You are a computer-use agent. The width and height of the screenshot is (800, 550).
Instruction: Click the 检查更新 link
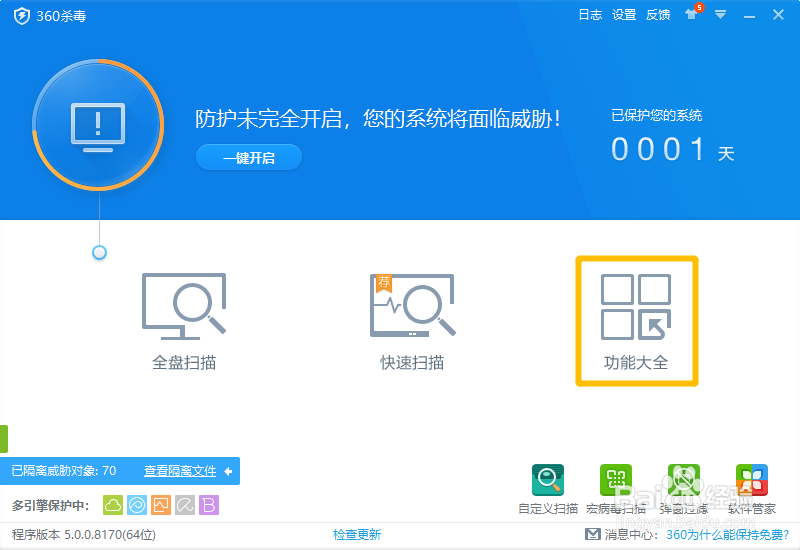pyautogui.click(x=357, y=535)
